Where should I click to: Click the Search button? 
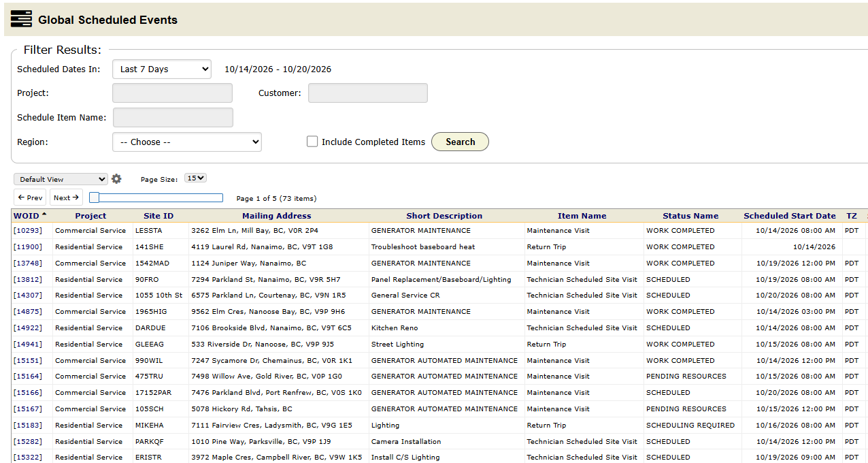point(460,142)
